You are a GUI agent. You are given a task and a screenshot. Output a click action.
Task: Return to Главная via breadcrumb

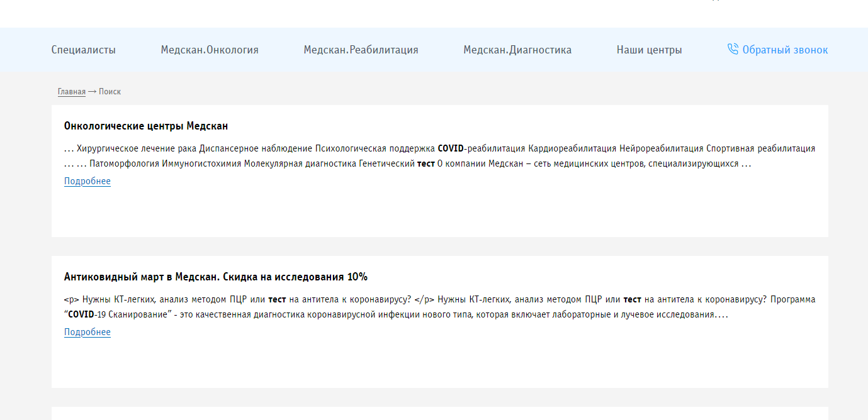(x=71, y=92)
